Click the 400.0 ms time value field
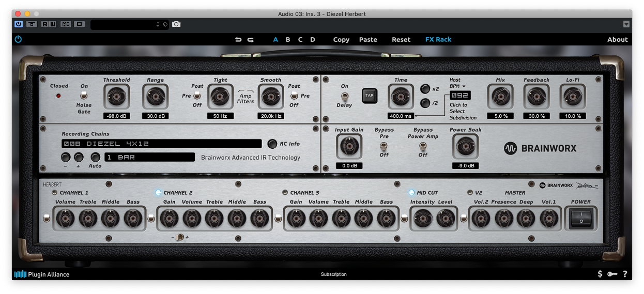The height and width of the screenshot is (294, 644). (x=401, y=116)
